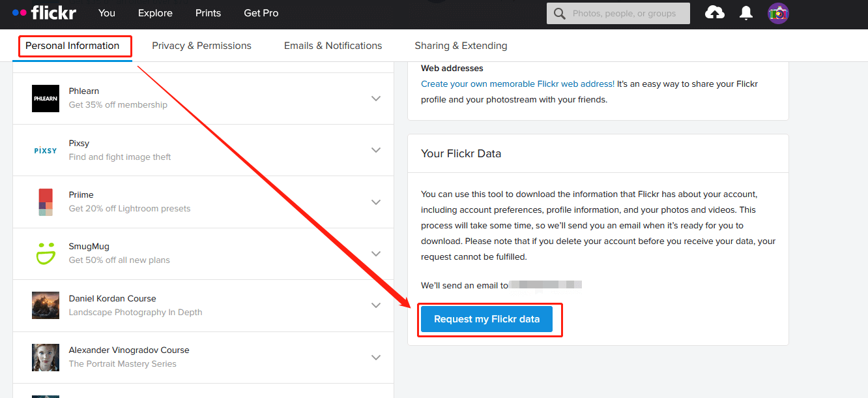Click the Flickr logo
The image size is (868, 398).
pyautogui.click(x=44, y=12)
